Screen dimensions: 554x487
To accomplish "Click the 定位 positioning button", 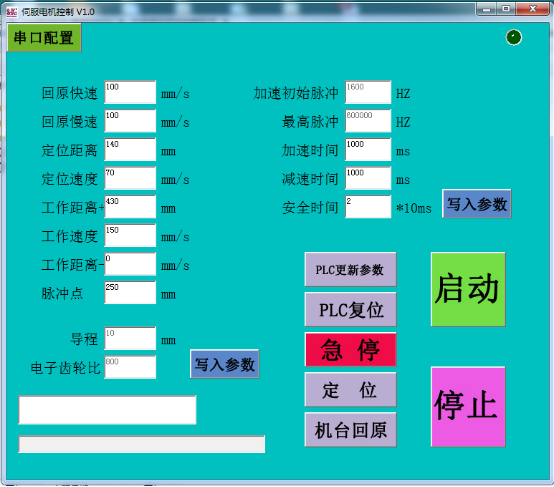I will tap(350, 389).
